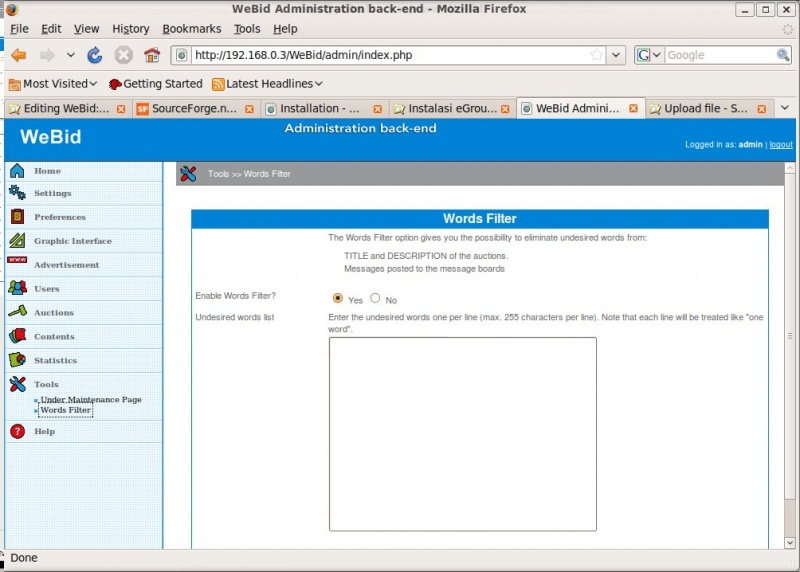Screen dimensions: 800x572
Task: Go to the Firefox home page icon
Action: click(x=152, y=55)
